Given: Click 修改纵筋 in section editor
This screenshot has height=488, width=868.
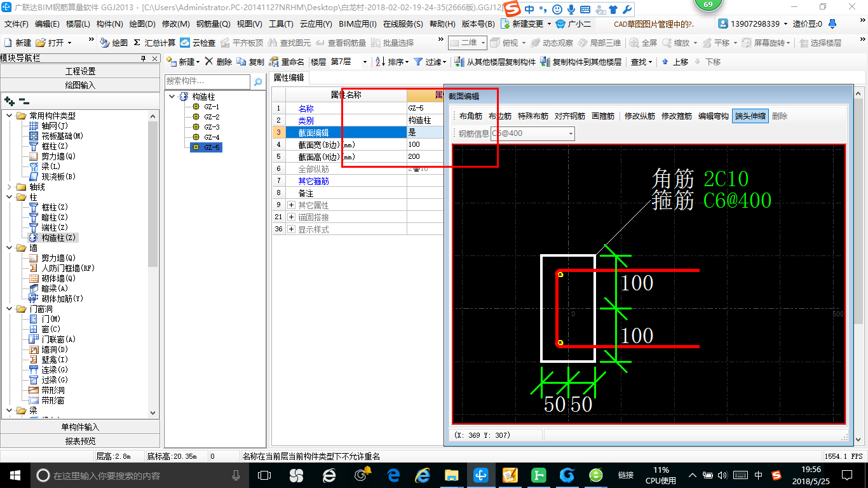Looking at the screenshot, I should point(640,116).
